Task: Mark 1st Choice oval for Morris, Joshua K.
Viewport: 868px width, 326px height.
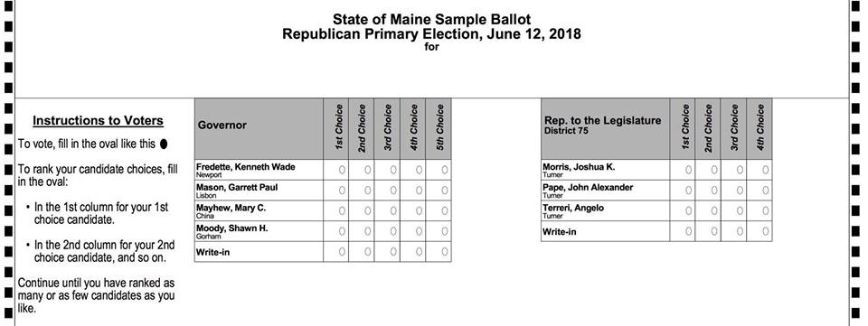Action: coord(688,170)
